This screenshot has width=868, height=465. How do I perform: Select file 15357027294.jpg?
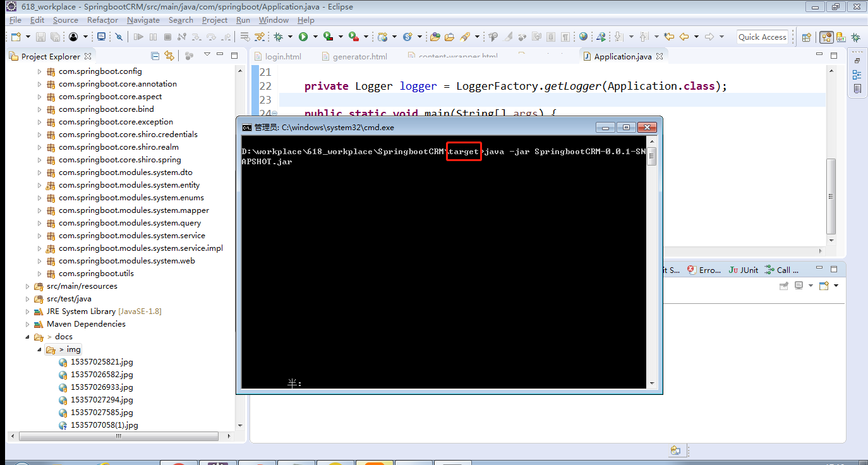coord(102,400)
